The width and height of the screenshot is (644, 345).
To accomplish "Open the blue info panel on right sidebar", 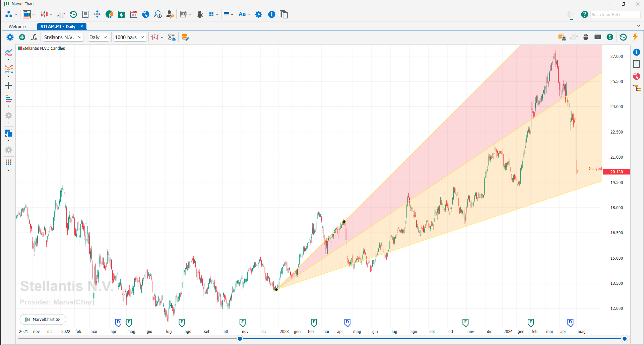I will coord(637,52).
